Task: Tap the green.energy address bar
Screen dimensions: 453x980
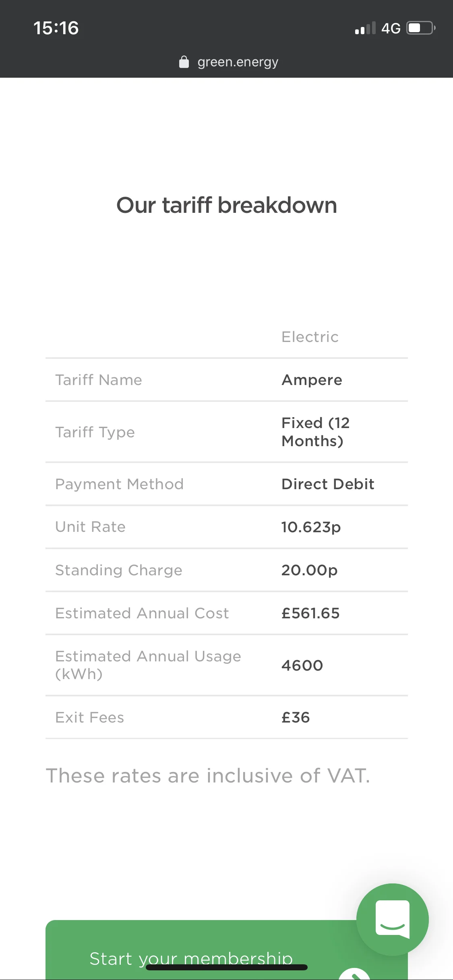Action: pos(228,62)
